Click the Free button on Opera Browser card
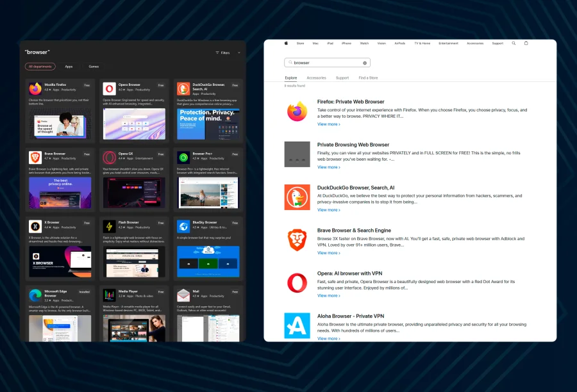The height and width of the screenshot is (392, 577). click(x=161, y=85)
